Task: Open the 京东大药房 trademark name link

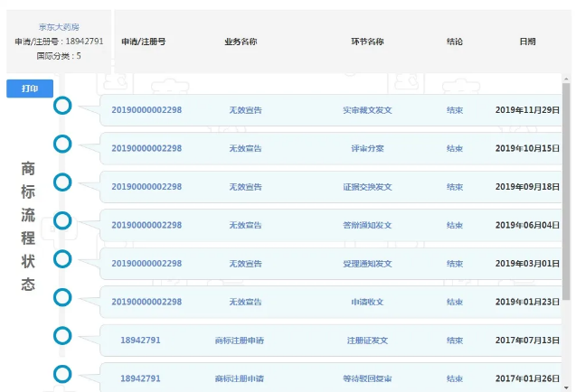Action: tap(59, 28)
